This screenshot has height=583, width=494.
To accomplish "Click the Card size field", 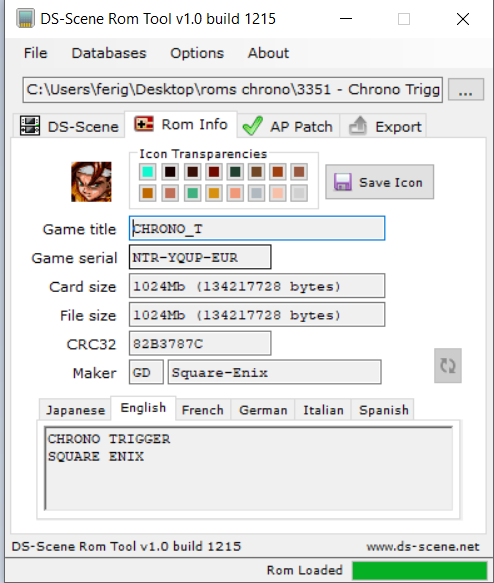I will (x=257, y=286).
